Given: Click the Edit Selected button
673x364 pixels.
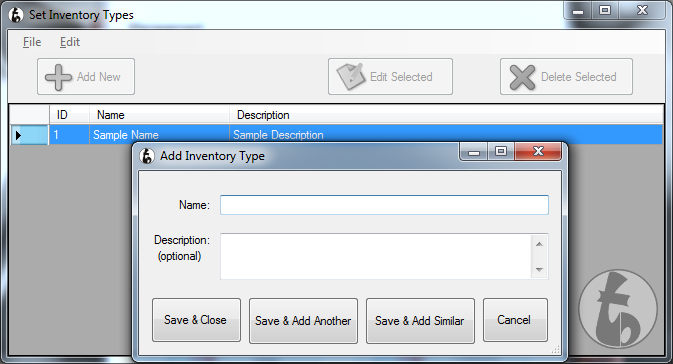Looking at the screenshot, I should tap(390, 77).
